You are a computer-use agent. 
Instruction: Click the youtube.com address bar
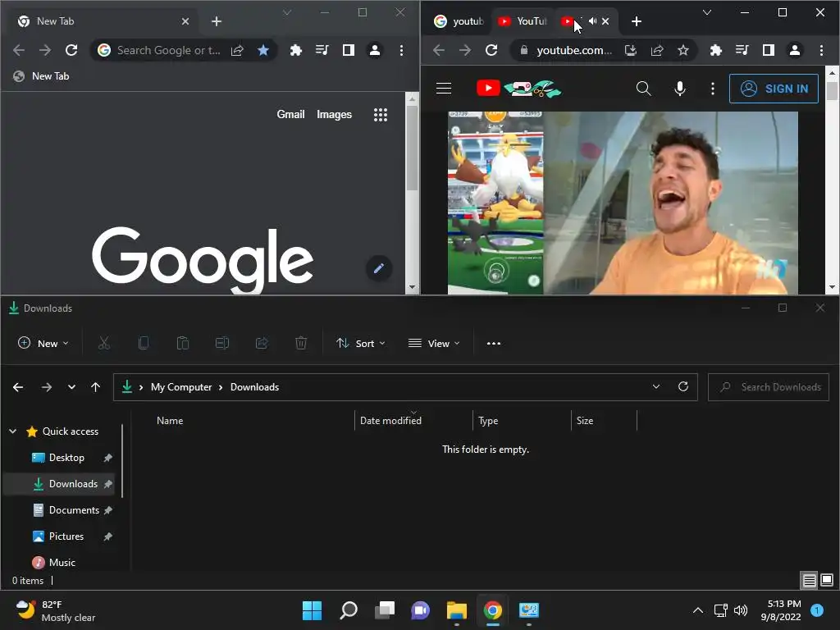point(574,50)
